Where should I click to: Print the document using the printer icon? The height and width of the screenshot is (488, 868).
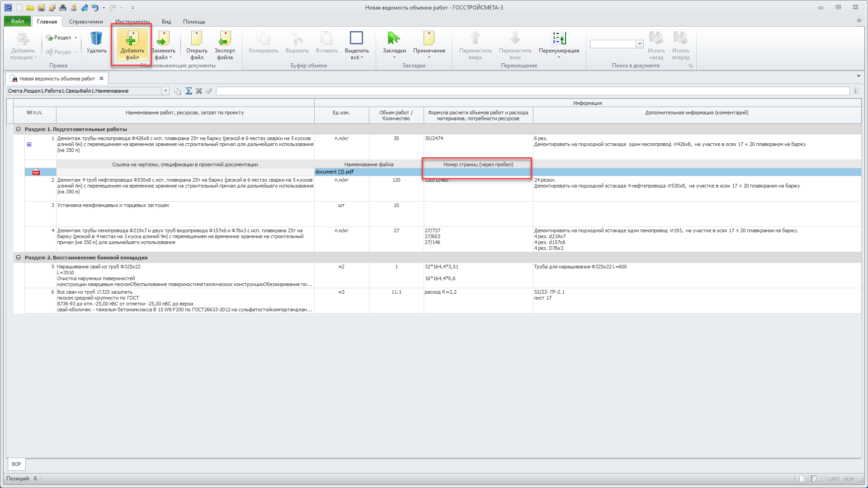pos(63,8)
